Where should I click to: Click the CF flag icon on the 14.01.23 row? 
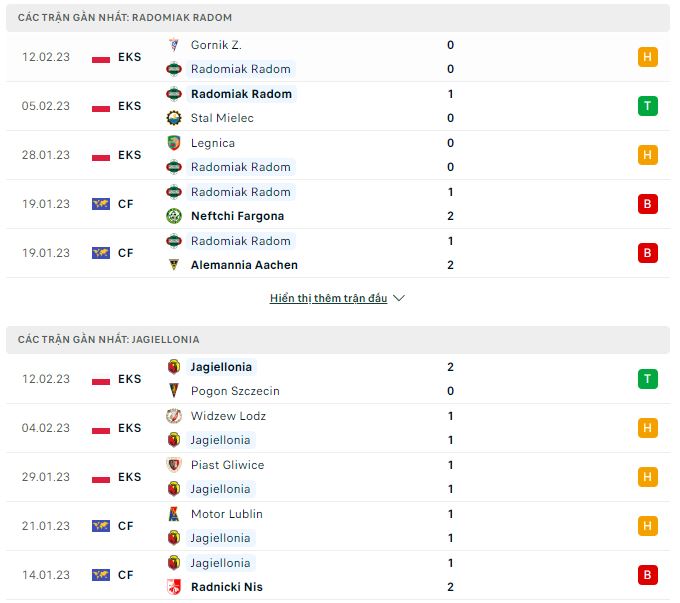pos(101,575)
